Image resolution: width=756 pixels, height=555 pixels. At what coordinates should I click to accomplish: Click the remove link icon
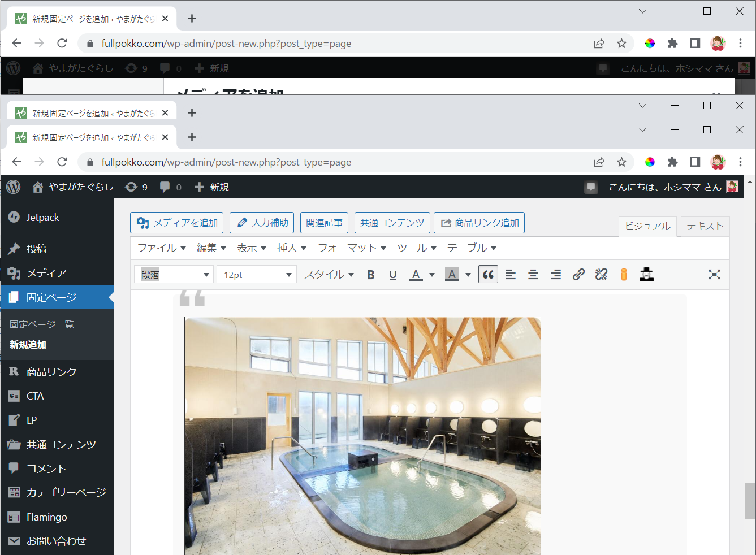(601, 275)
